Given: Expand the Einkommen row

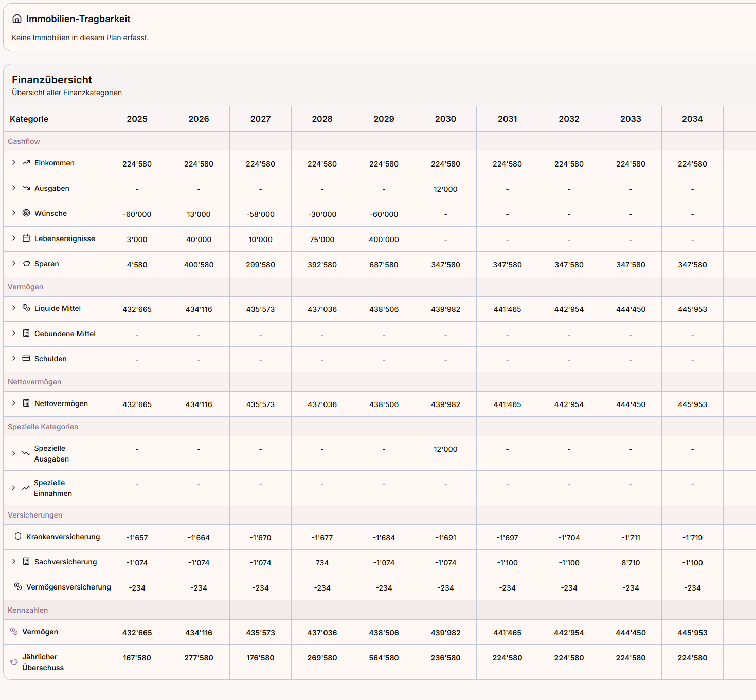Looking at the screenshot, I should click(14, 163).
